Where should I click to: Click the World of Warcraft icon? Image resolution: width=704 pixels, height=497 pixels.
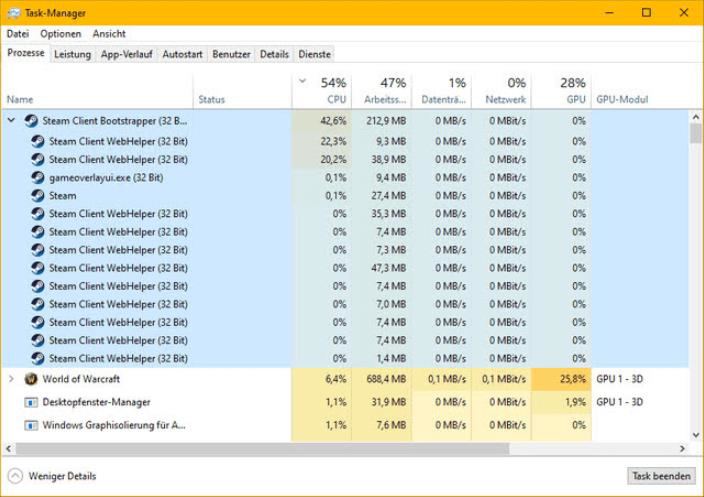(31, 379)
